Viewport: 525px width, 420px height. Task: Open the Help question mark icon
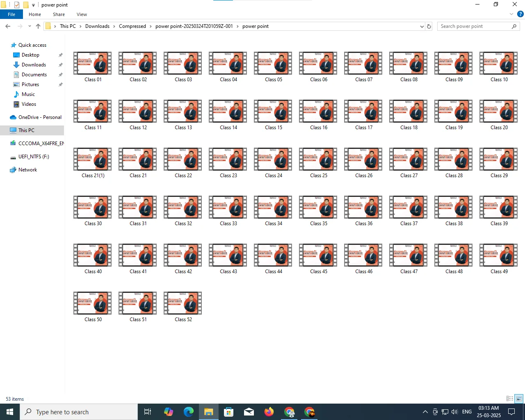[520, 14]
